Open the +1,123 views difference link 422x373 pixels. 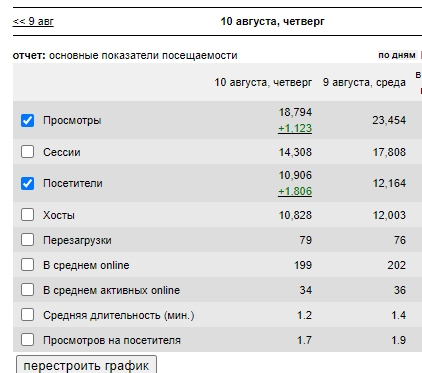pyautogui.click(x=295, y=128)
